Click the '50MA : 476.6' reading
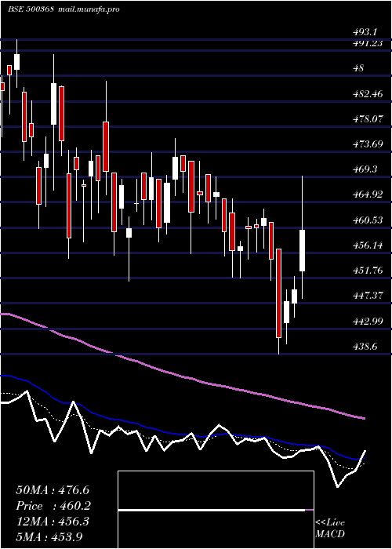The height and width of the screenshot is (549, 392). pos(53,490)
